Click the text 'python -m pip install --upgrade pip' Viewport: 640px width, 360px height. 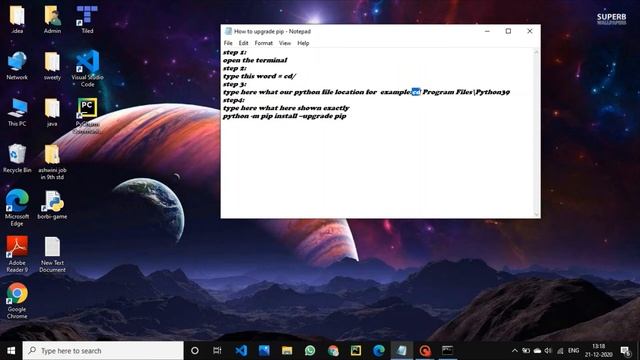click(x=284, y=116)
